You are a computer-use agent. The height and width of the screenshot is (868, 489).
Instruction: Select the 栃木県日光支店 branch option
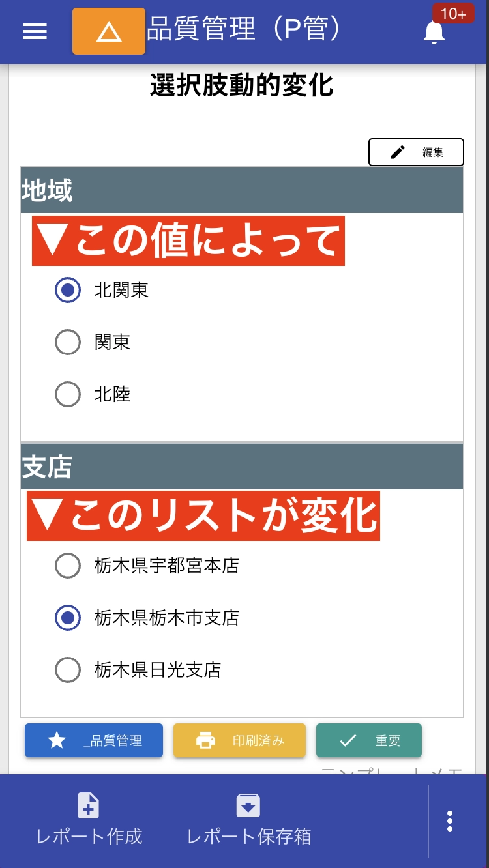(x=68, y=670)
